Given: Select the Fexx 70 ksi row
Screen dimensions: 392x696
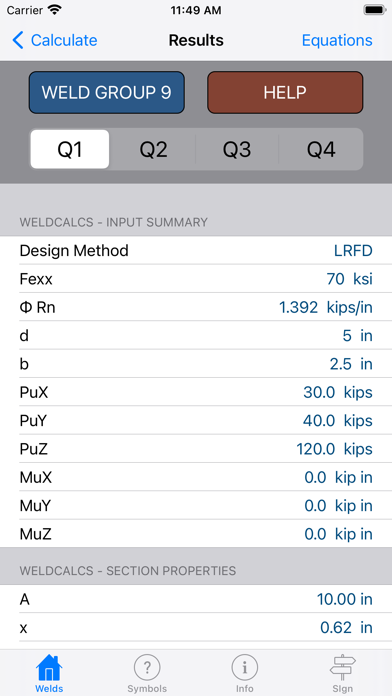Looking at the screenshot, I should pyautogui.click(x=196, y=279).
